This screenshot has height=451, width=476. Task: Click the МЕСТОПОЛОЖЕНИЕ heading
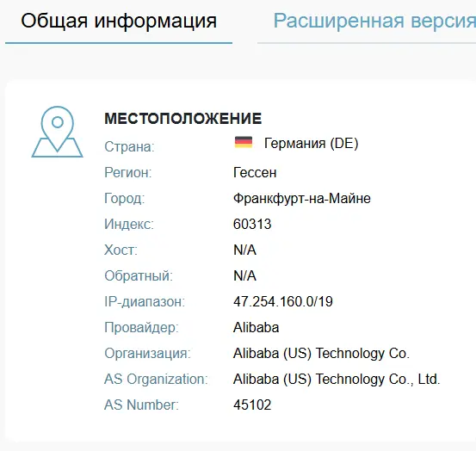183,119
